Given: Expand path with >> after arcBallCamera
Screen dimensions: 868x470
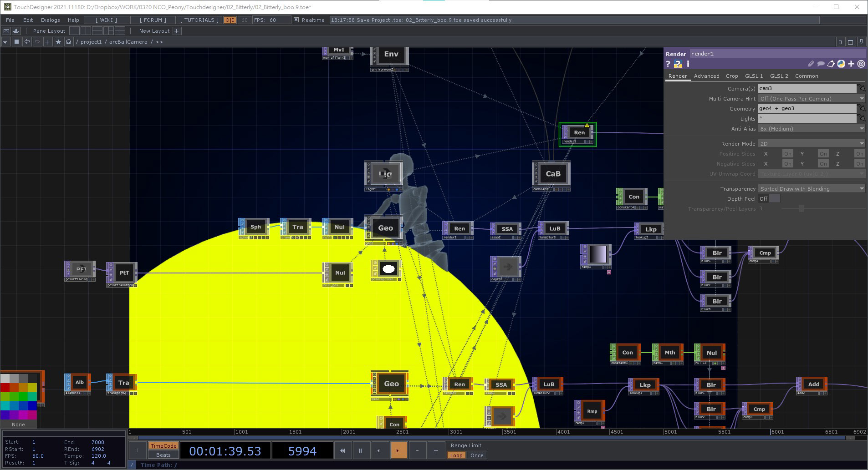Looking at the screenshot, I should tap(159, 42).
